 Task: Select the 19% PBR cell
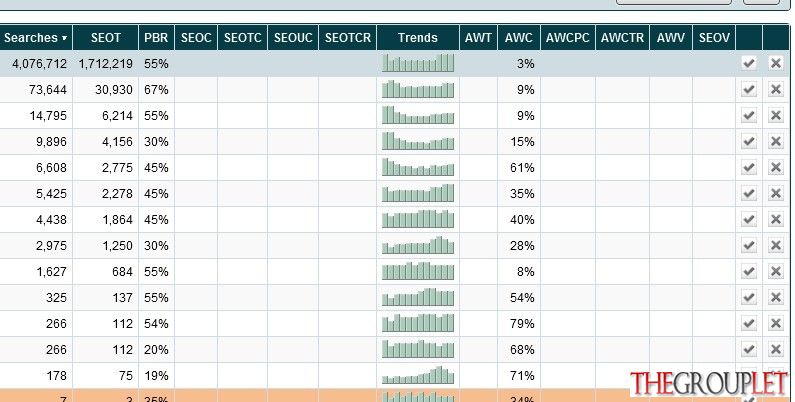pos(156,376)
